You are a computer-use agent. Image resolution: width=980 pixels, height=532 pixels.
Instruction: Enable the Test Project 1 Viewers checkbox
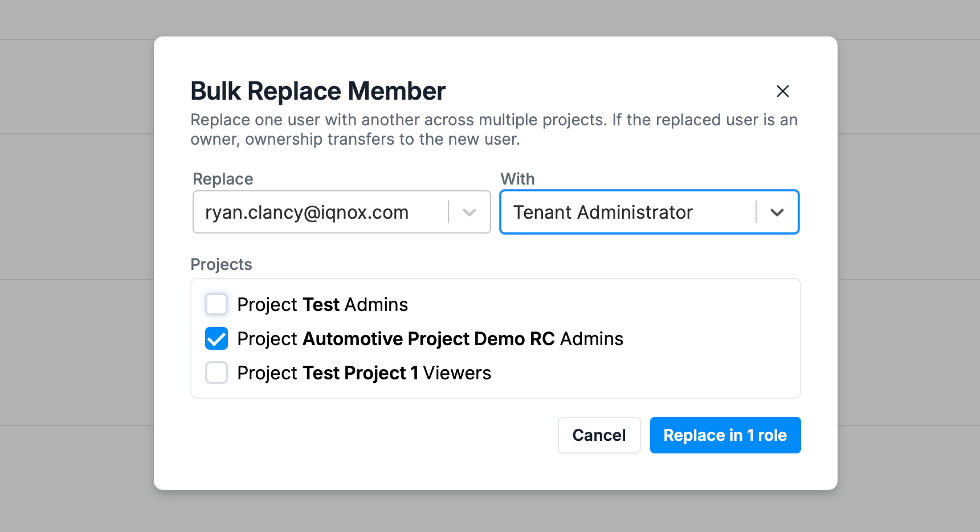click(217, 373)
